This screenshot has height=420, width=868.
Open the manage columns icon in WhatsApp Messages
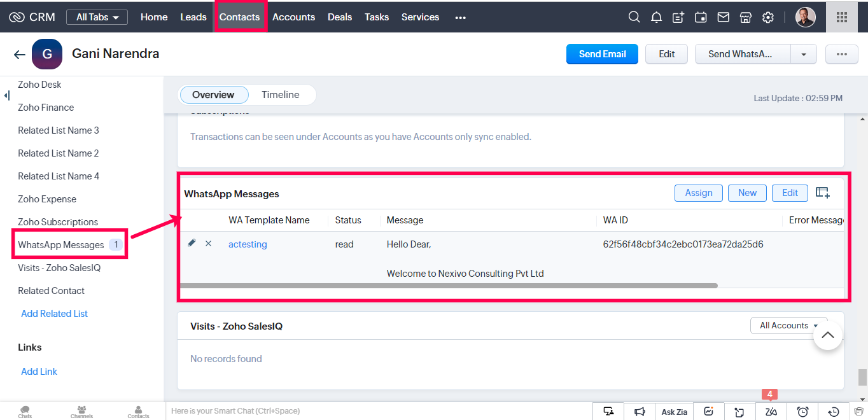[x=822, y=193]
